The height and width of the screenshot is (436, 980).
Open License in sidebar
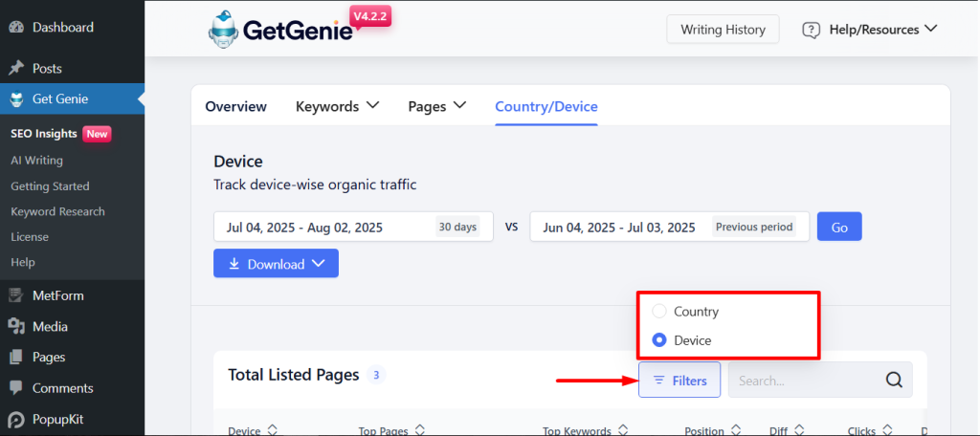pyautogui.click(x=30, y=237)
